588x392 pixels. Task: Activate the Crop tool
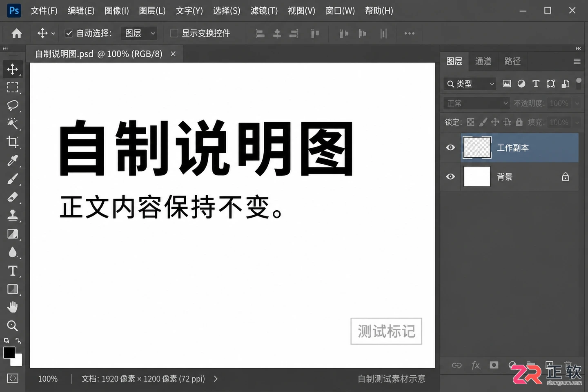click(12, 142)
